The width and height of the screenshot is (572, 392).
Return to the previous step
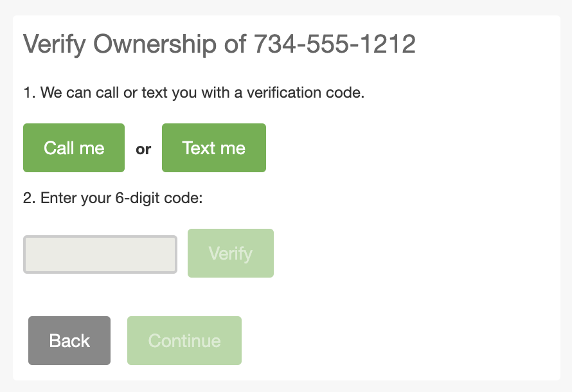coord(69,341)
